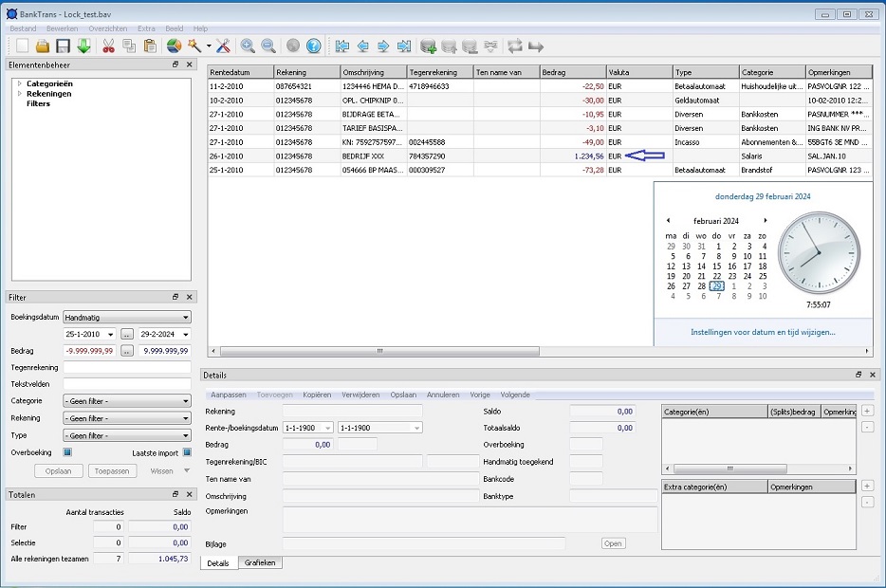Click the transaction table horizontal scrollbar
Image resolution: width=886 pixels, height=588 pixels.
379,351
